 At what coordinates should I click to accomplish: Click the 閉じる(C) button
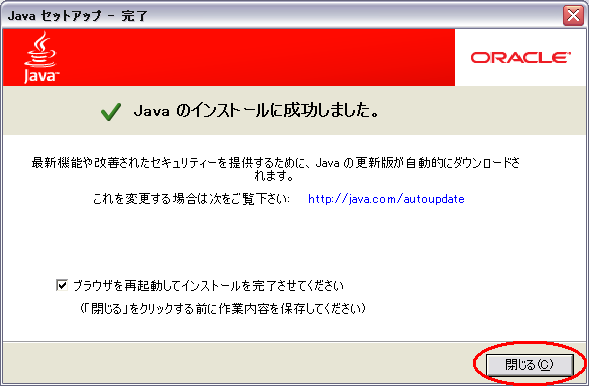point(530,364)
